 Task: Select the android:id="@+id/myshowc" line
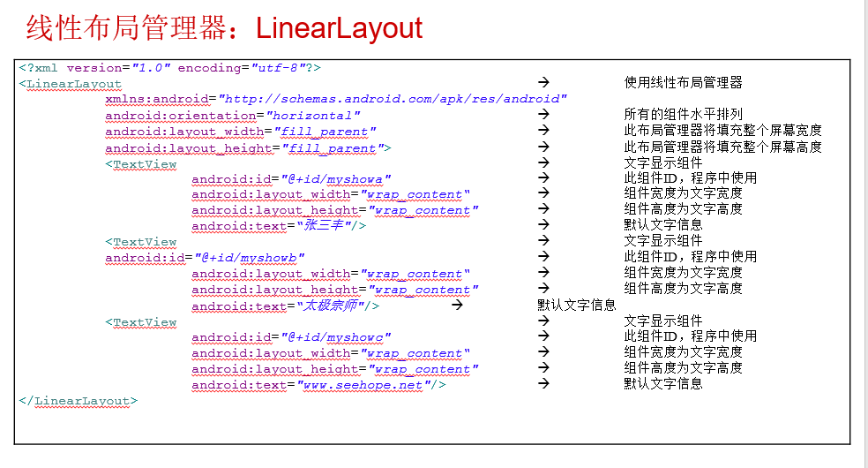(x=291, y=337)
